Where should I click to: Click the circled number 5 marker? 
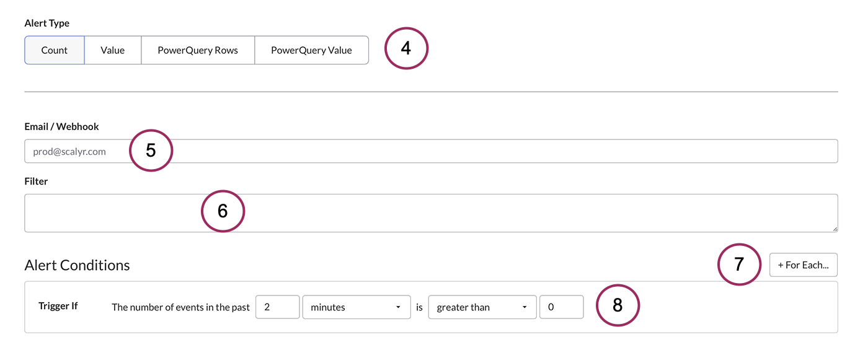coord(151,151)
